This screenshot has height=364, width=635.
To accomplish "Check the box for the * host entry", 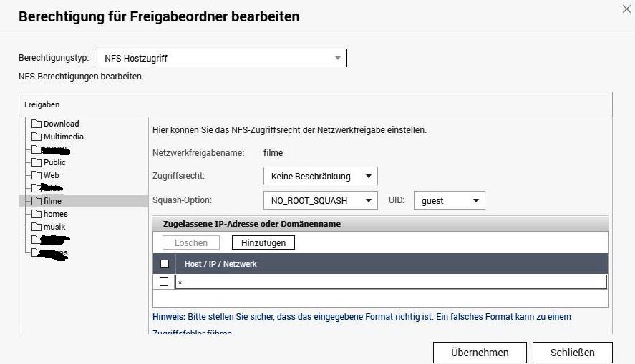I will coord(164,282).
